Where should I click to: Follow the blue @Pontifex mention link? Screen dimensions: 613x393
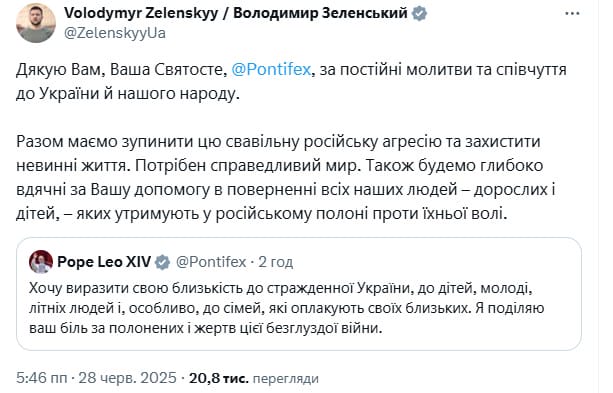pos(271,70)
